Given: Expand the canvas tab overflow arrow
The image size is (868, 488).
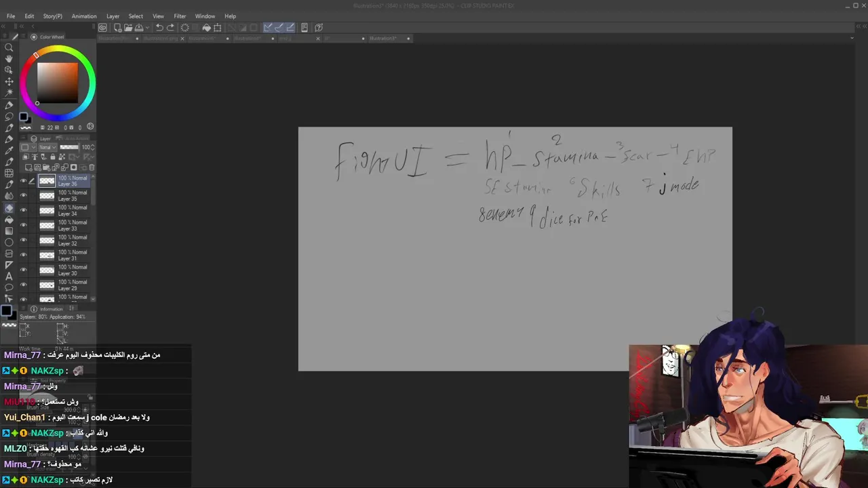Looking at the screenshot, I should coord(852,39).
